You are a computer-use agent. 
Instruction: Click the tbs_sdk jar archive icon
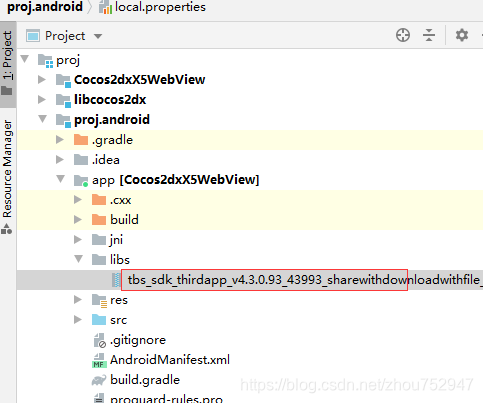click(x=116, y=280)
